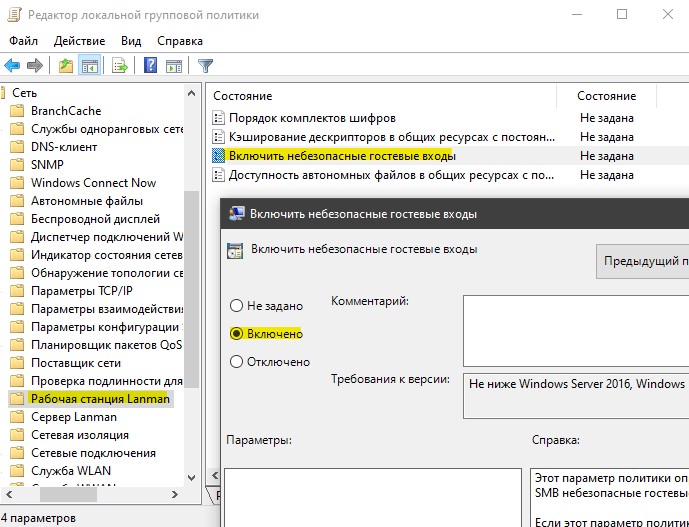This screenshot has height=527, width=689.
Task: Select Windows Connect Now tree item
Action: [x=93, y=182]
